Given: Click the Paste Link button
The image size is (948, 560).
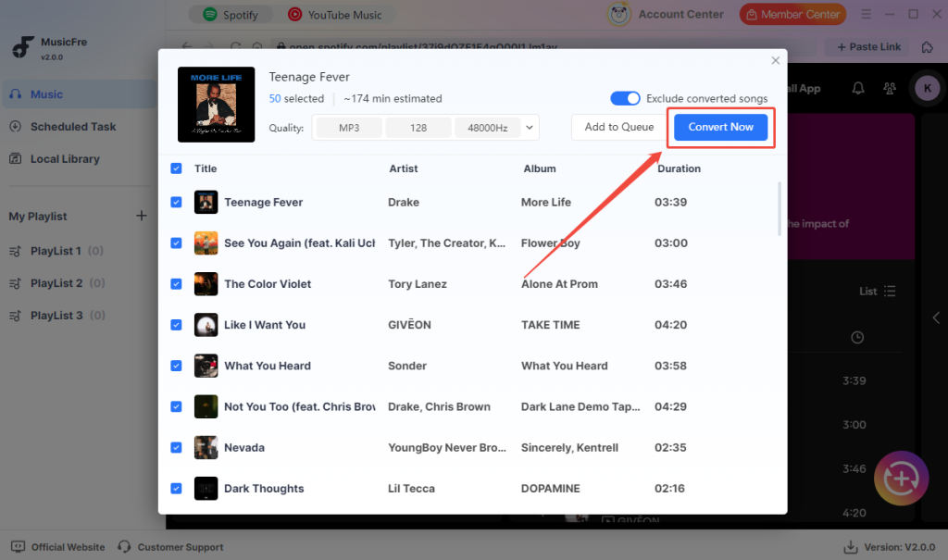Looking at the screenshot, I should (868, 46).
